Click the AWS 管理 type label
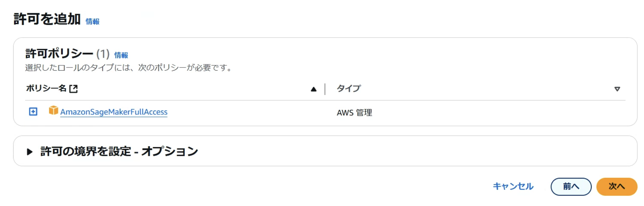 click(354, 112)
